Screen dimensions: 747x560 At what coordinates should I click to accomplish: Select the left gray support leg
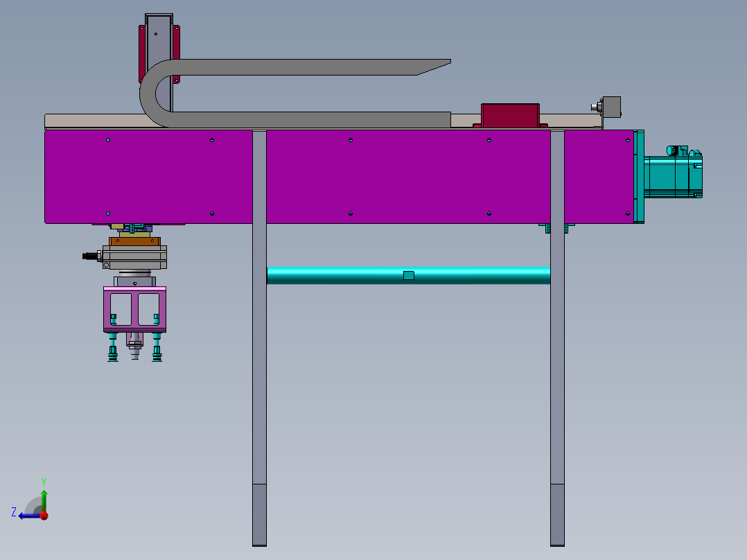coord(260,338)
